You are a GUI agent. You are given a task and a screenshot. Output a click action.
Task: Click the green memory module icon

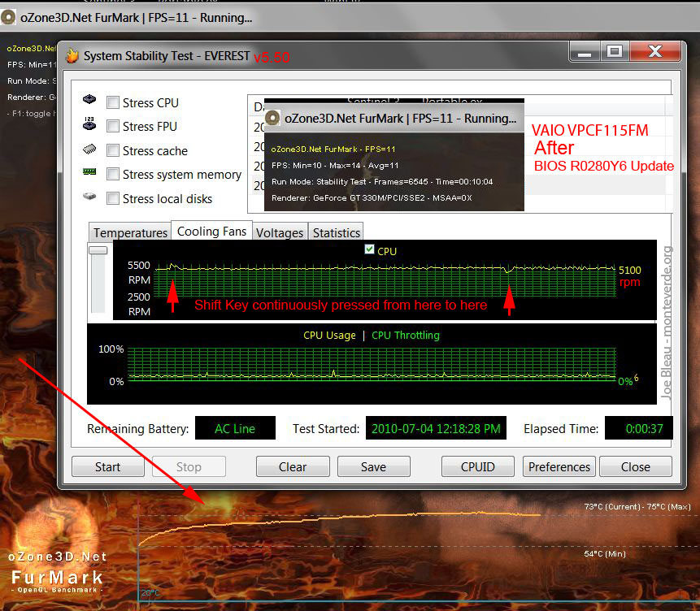[x=89, y=171]
